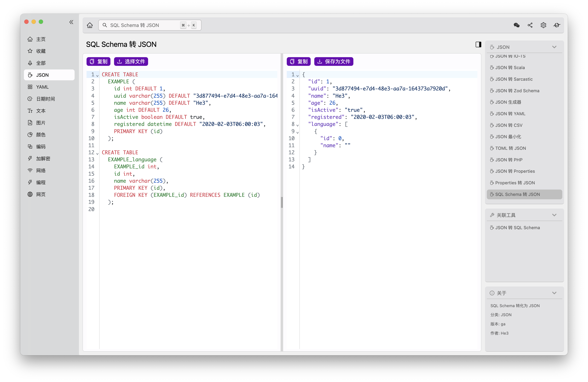Click the home icon in top toolbar
Screen dimensions: 588x382
90,25
